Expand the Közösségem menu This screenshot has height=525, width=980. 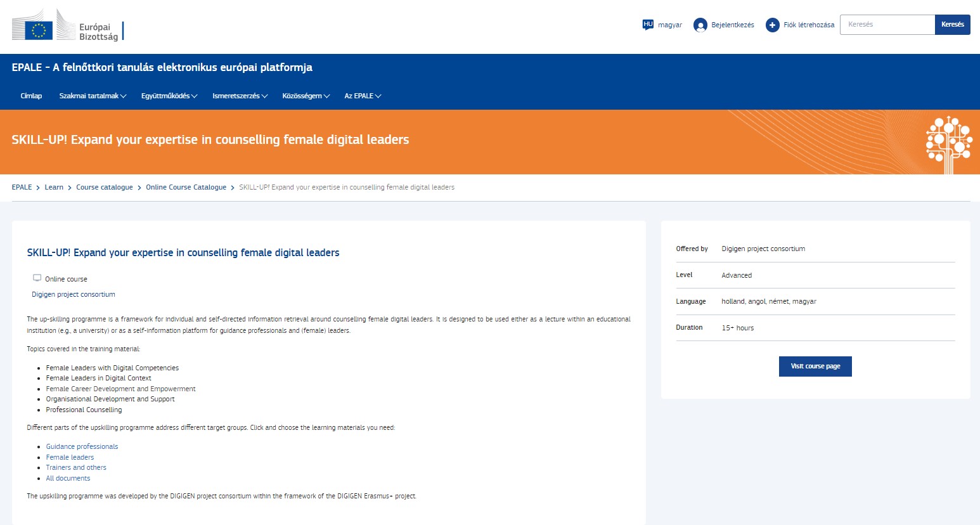[x=306, y=96]
